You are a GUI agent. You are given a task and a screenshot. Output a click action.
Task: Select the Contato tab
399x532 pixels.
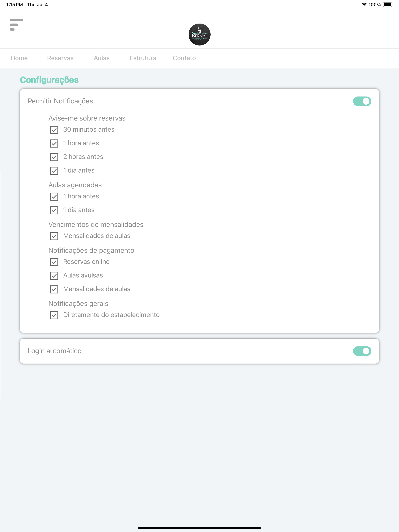click(x=184, y=58)
